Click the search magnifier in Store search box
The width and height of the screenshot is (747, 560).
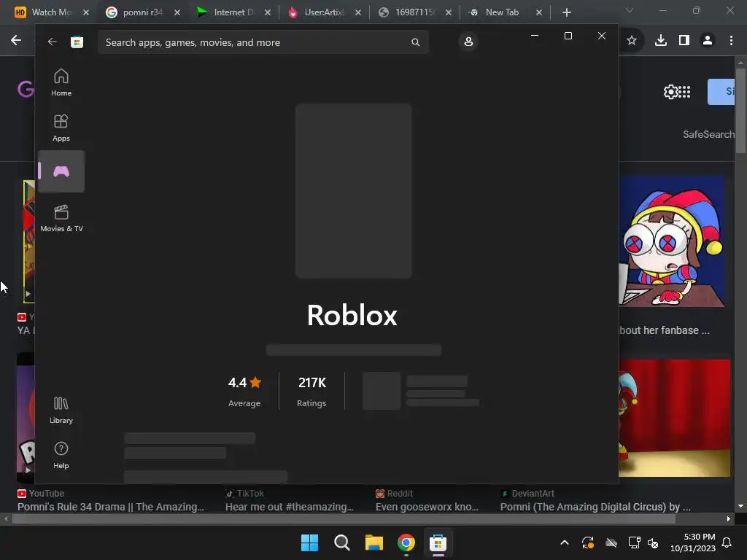(415, 42)
